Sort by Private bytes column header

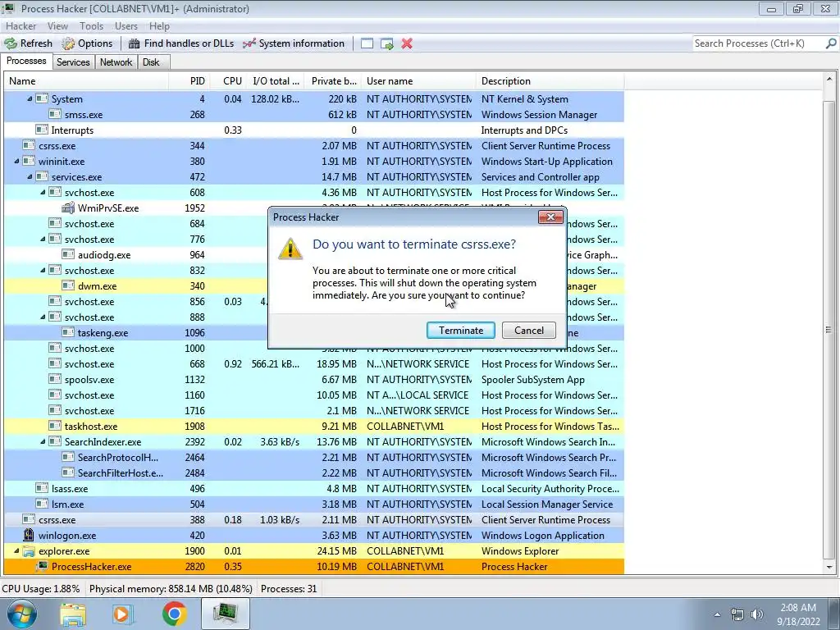pyautogui.click(x=333, y=81)
